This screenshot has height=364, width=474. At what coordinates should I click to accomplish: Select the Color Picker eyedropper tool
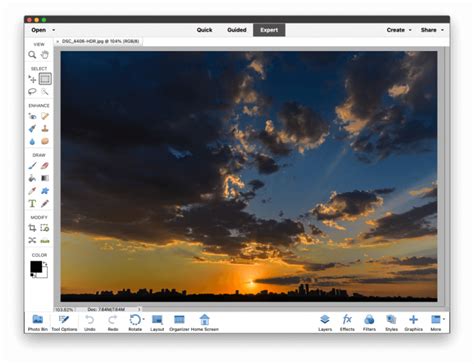pos(32,191)
